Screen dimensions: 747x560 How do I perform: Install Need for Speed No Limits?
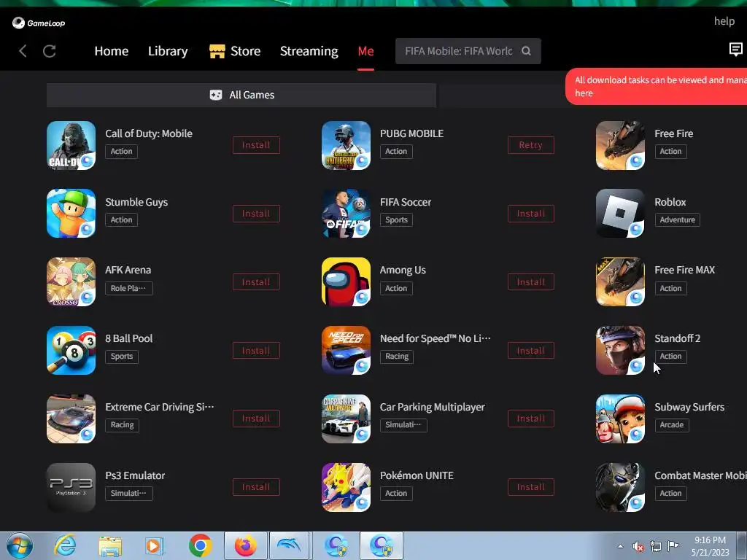click(x=531, y=351)
